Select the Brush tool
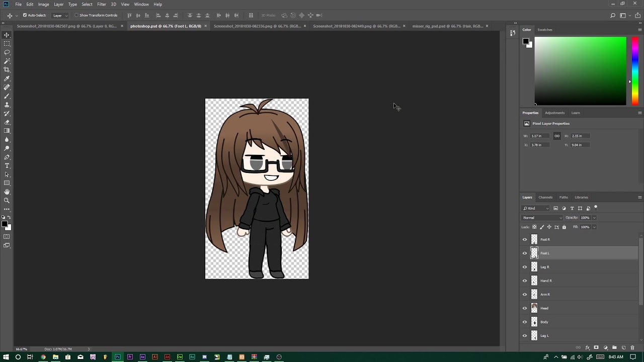The width and height of the screenshot is (644, 362). [x=7, y=96]
